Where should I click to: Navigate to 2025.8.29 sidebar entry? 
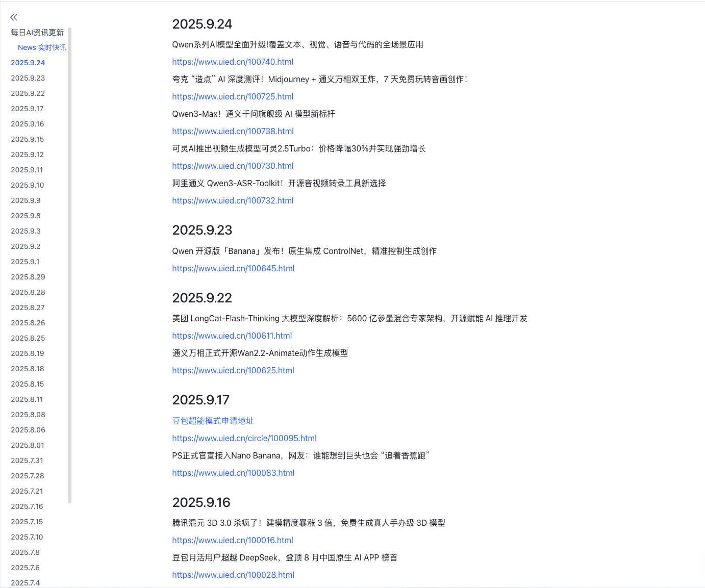(x=28, y=277)
